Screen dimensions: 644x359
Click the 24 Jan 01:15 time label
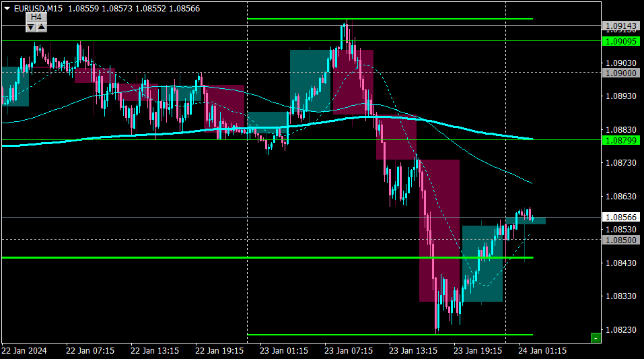click(542, 351)
